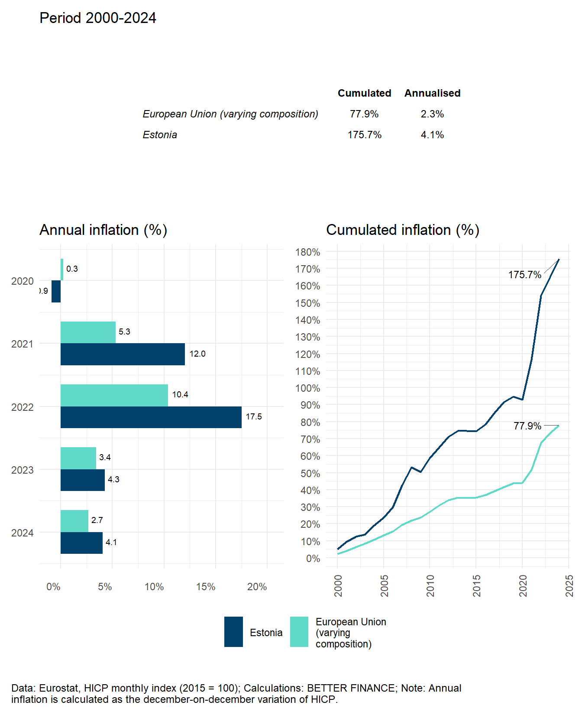Viewport: 582px width, 728px height.
Task: Click the "Period 2000-2024" heading
Action: click(x=98, y=18)
